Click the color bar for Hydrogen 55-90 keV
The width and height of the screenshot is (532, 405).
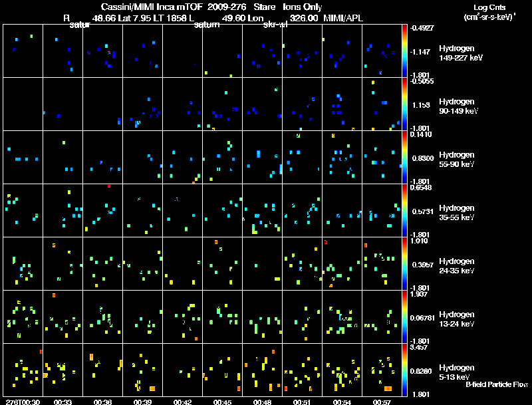[404, 158]
